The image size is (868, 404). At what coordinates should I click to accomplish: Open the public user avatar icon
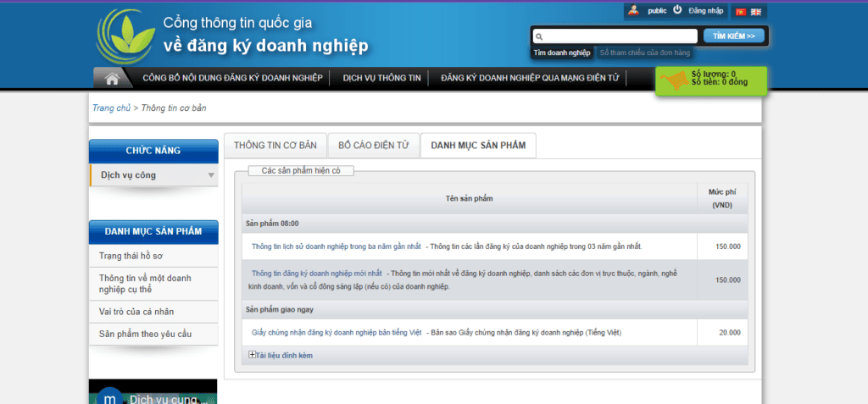coord(634,10)
